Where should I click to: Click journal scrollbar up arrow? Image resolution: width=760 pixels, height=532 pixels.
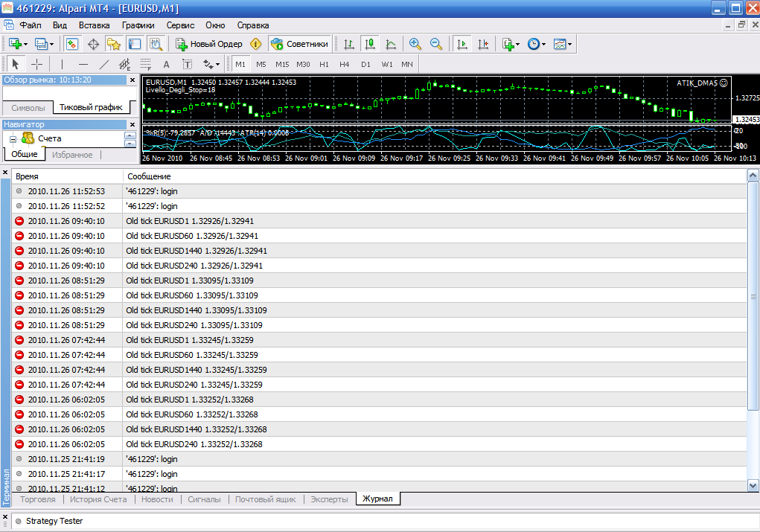pos(753,176)
